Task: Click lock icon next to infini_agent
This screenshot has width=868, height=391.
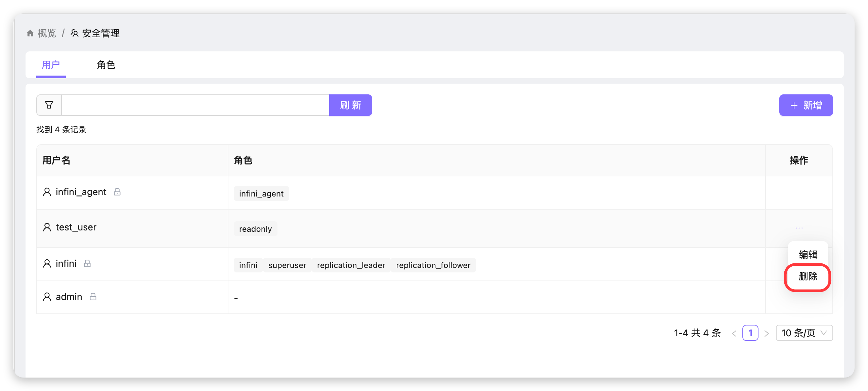Action: [x=117, y=192]
